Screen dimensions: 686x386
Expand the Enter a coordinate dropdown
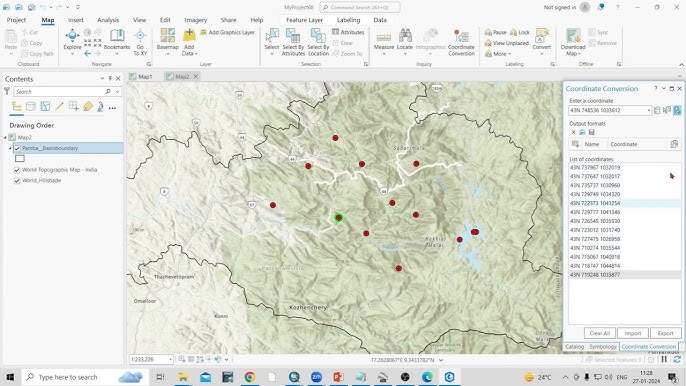pyautogui.click(x=648, y=110)
